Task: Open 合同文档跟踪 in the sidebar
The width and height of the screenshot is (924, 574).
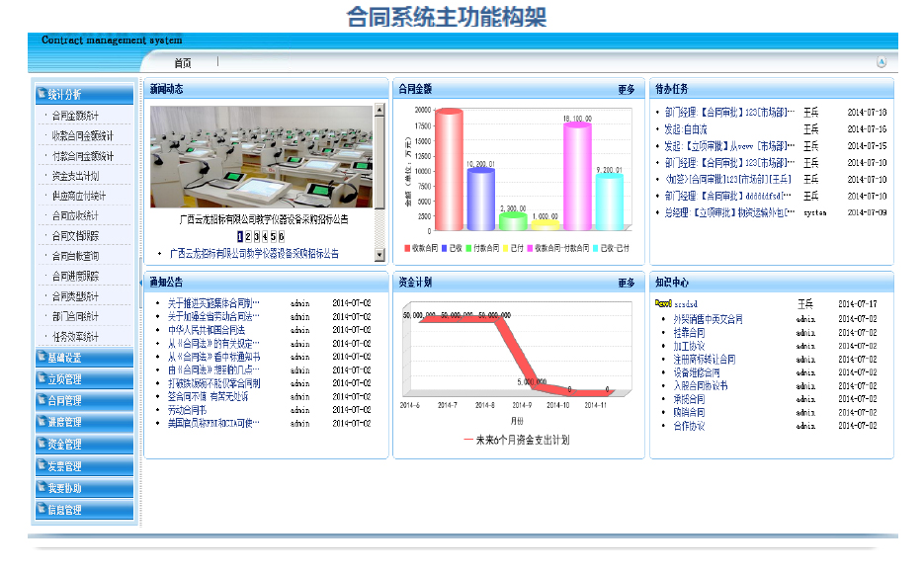Action: 75,236
